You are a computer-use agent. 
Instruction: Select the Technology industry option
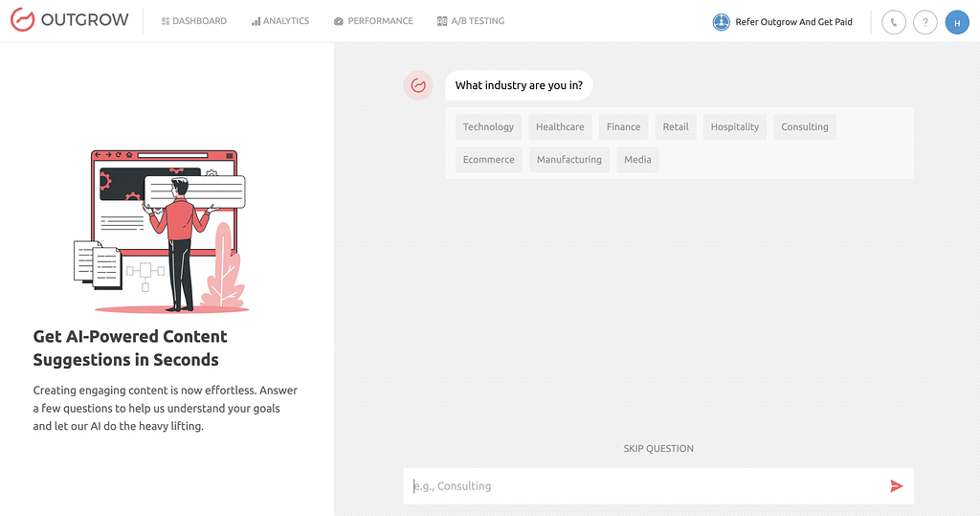488,126
